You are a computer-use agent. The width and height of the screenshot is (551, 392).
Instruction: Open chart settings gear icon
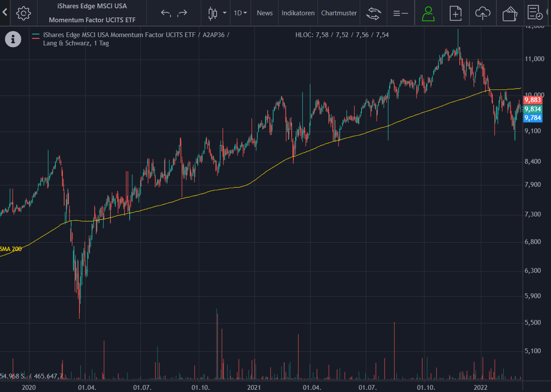23,13
